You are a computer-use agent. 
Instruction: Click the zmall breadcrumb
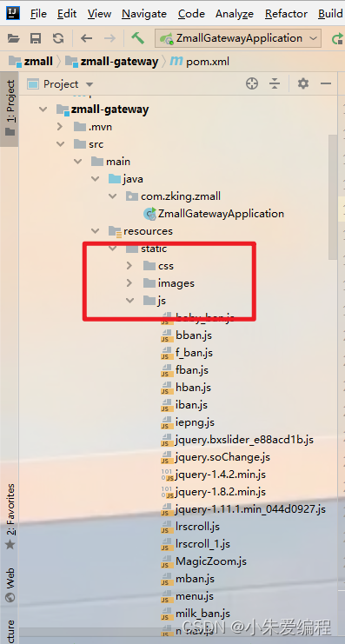coord(31,62)
